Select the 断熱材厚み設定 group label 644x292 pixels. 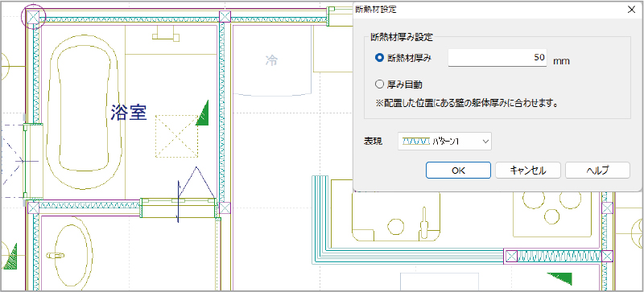402,37
